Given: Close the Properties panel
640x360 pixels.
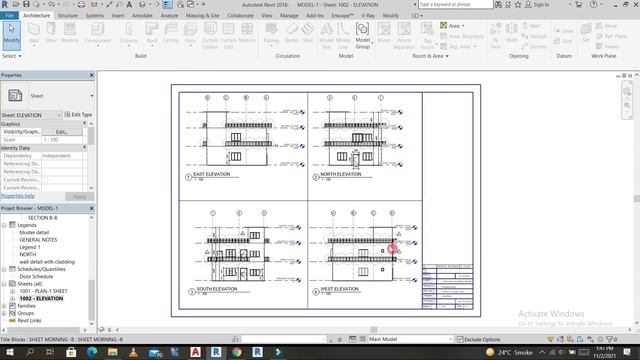Looking at the screenshot, I should tap(91, 75).
